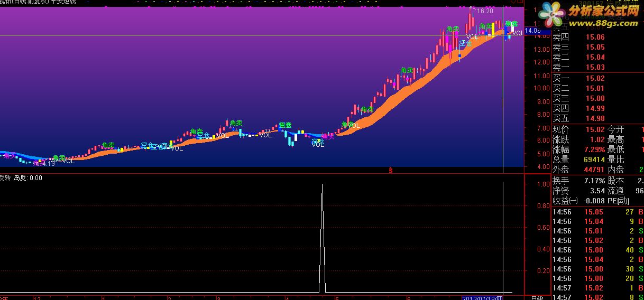
Task: Select the 卖二 15.04 ask row
Action: [598, 57]
